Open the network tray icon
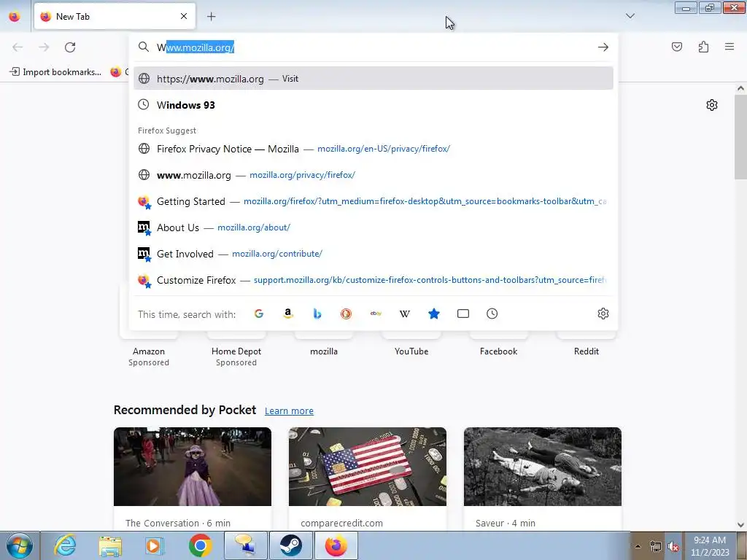Screen dimensions: 747x560 [656, 546]
